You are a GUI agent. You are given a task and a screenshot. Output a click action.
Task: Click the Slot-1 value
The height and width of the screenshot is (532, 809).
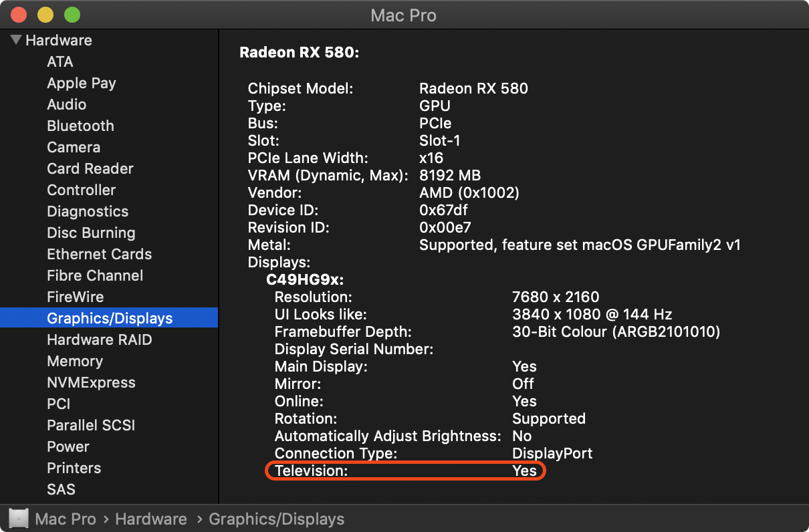click(x=439, y=140)
